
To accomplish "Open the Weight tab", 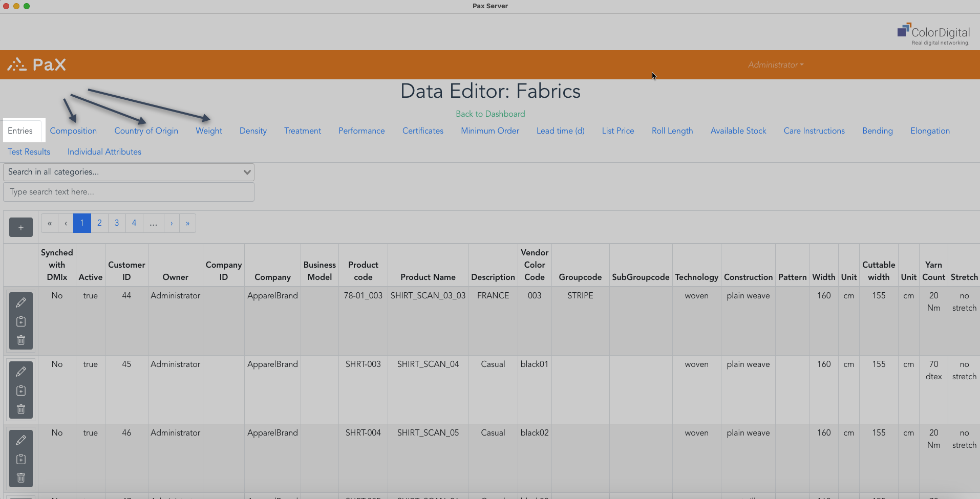I will [209, 131].
